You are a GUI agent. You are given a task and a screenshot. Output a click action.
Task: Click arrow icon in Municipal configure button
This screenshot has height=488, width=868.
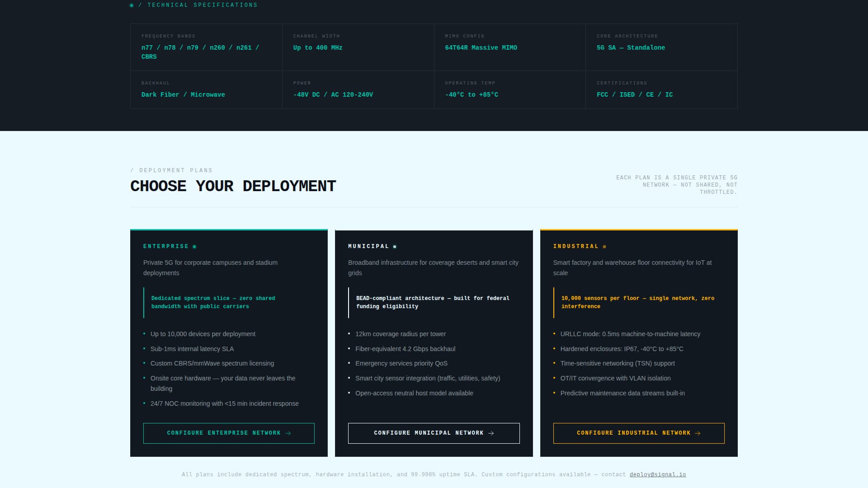pos(491,433)
